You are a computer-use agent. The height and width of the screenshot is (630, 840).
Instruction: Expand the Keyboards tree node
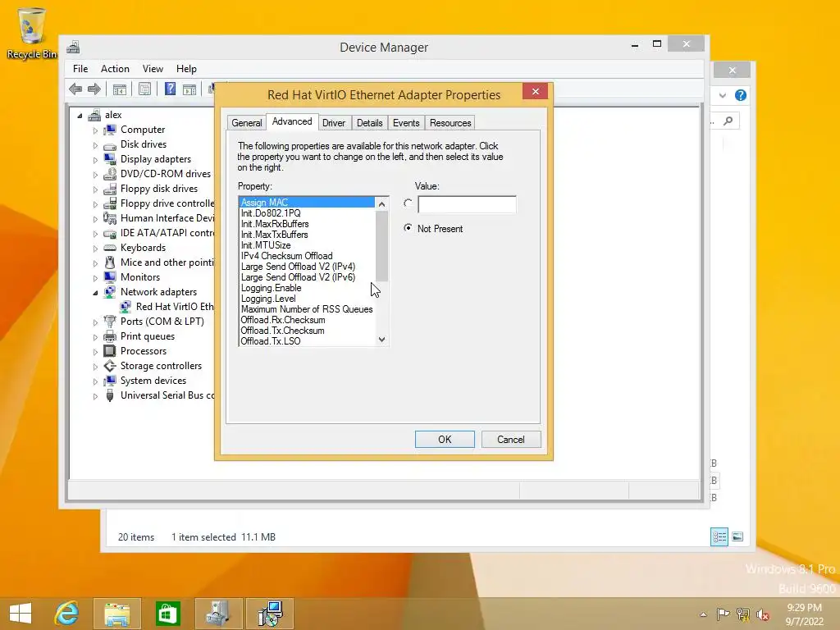coord(95,249)
